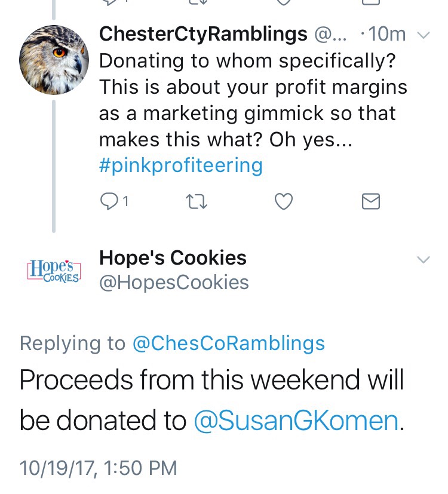Open the #pinkprofiteering hashtag

[x=180, y=165]
